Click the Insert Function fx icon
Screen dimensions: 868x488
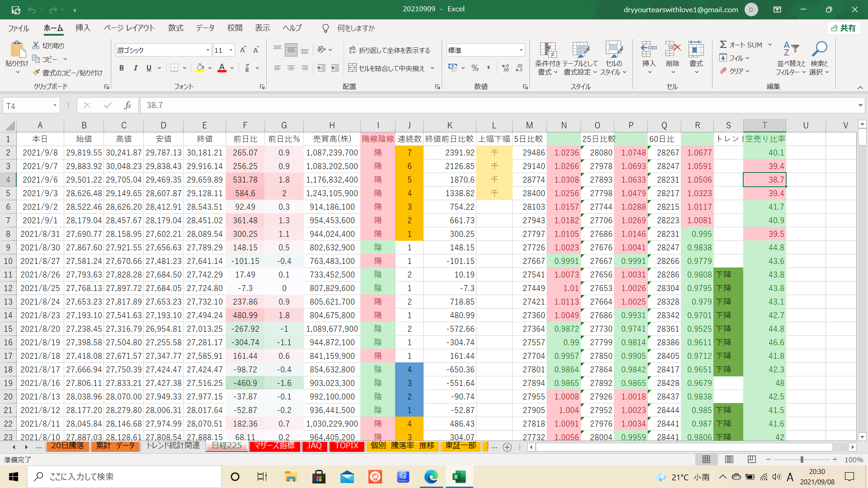(127, 105)
